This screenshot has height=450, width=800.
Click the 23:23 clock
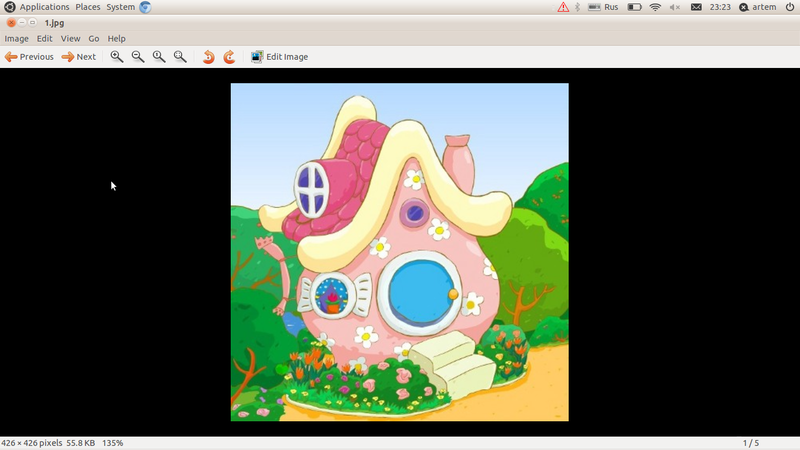[x=720, y=7]
